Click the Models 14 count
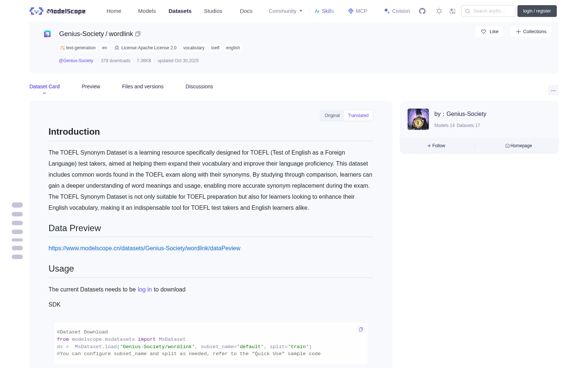Image resolution: width=588 pixels, height=368 pixels. 445,125
